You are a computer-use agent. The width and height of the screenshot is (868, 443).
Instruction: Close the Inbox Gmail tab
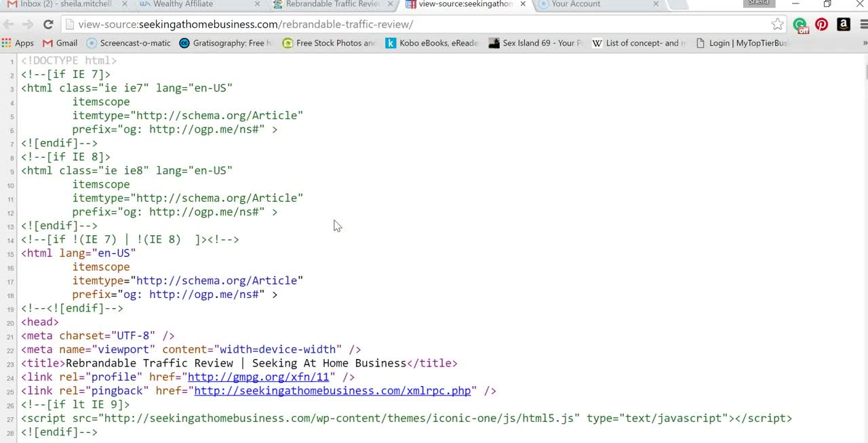(124, 4)
